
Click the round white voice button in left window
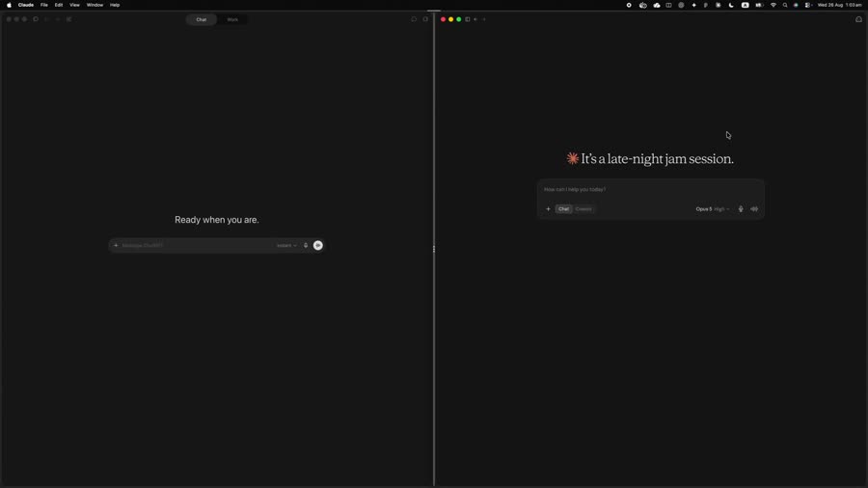pos(317,245)
